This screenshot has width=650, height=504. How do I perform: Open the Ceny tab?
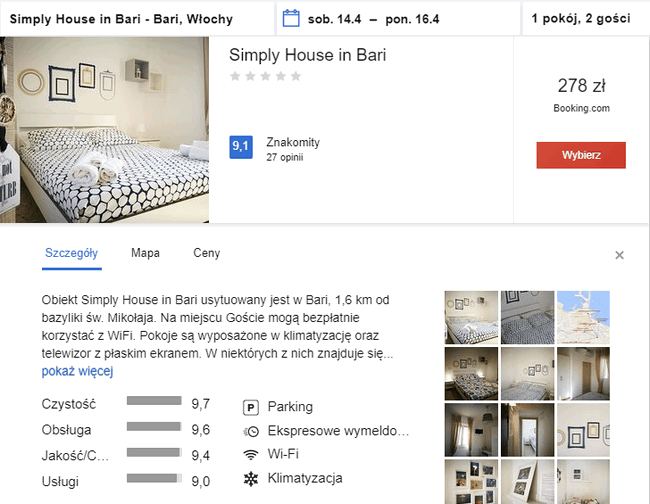(206, 254)
